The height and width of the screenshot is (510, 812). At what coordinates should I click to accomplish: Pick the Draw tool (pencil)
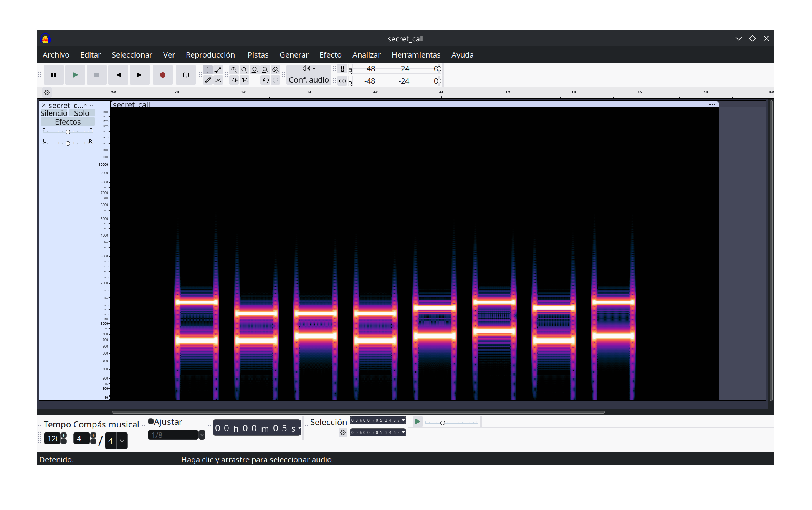[x=208, y=81]
